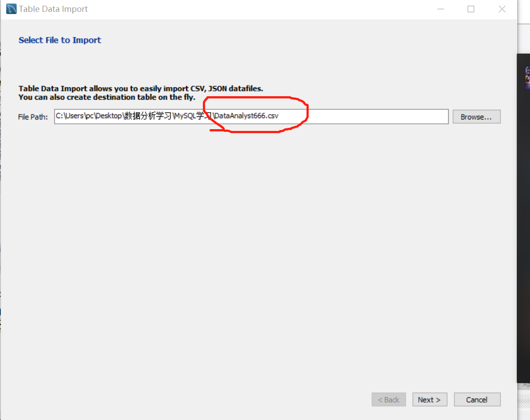Screen dimensions: 530x420
Task: Click the start of the file path text
Action: (x=59, y=116)
